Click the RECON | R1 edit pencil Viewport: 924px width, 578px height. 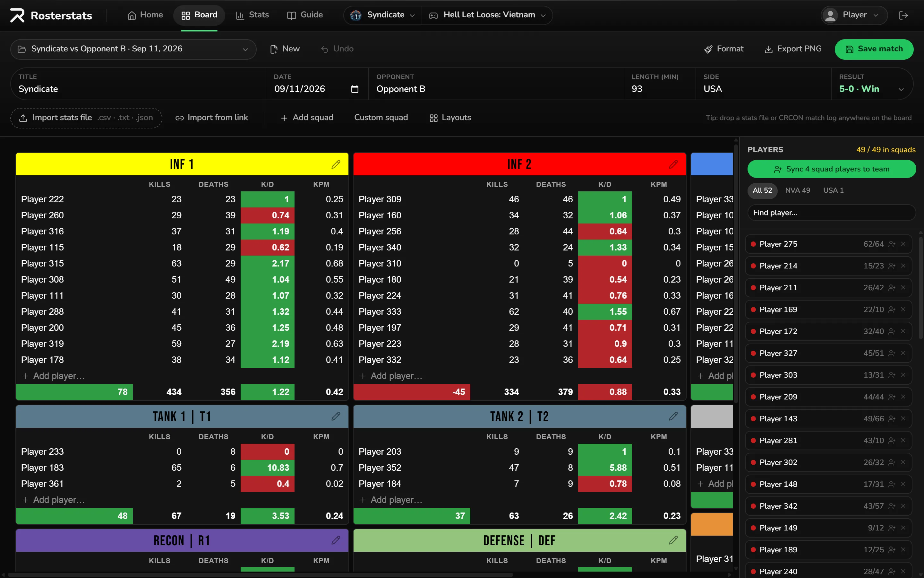[336, 540]
